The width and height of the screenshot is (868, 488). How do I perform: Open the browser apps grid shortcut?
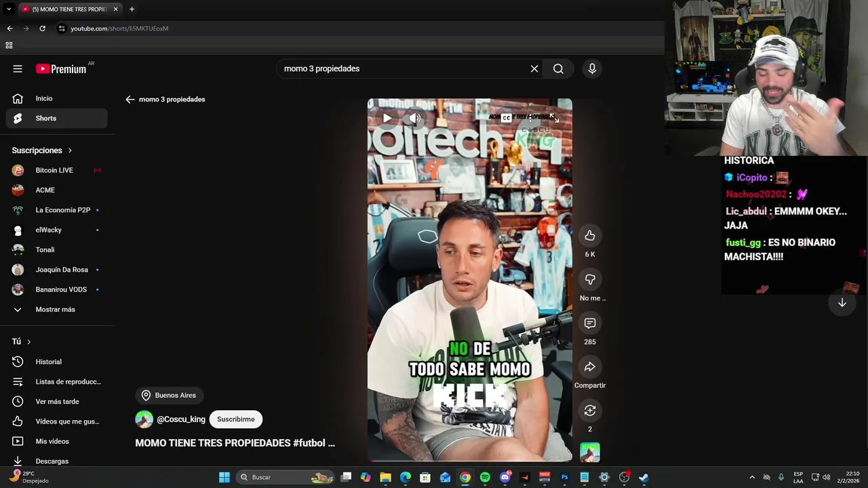[x=9, y=45]
